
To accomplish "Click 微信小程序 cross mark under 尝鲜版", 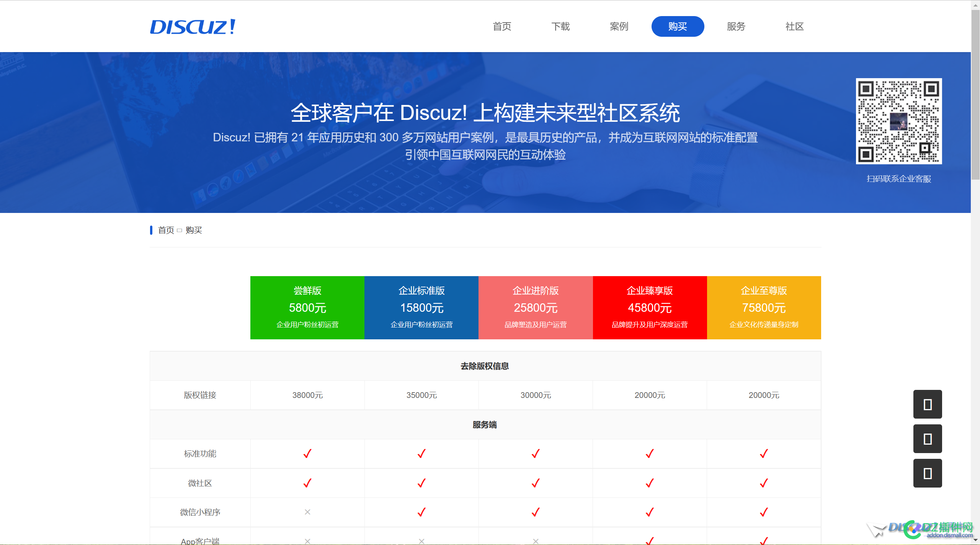I will [x=307, y=512].
